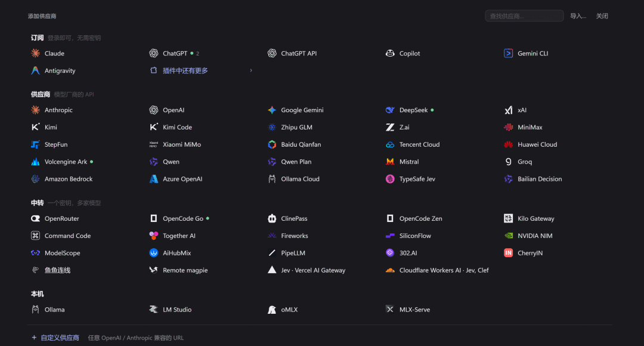Screen dimensions: 644x346
Task: Expand the 插件中还有更多 chevron arrow
Action: coord(251,70)
